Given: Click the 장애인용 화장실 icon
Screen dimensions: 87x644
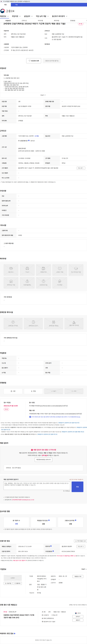Looking at the screenshot, I should point(54,324).
